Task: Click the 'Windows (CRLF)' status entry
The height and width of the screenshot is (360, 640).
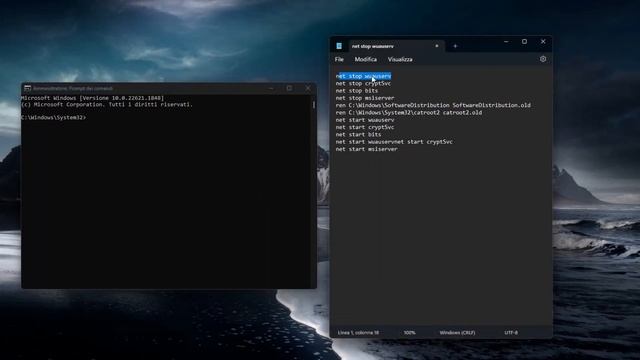Action: (457, 333)
